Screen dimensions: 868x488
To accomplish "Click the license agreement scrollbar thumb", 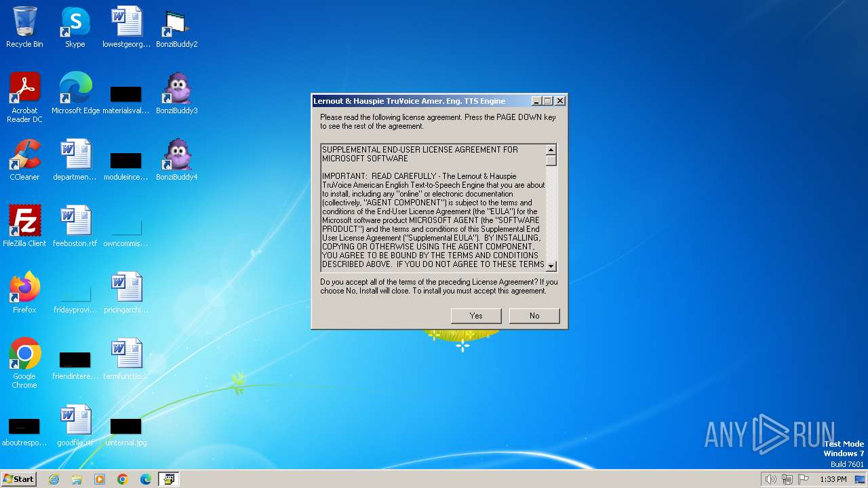I will [551, 161].
